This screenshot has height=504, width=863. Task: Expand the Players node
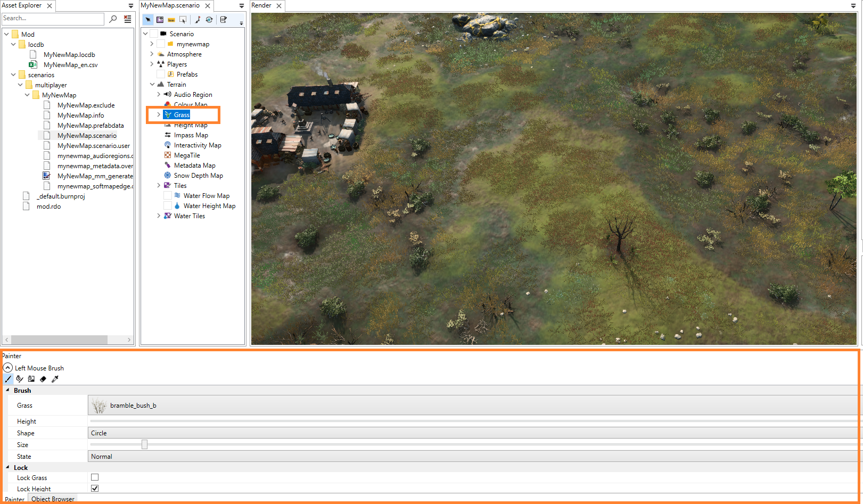click(152, 64)
